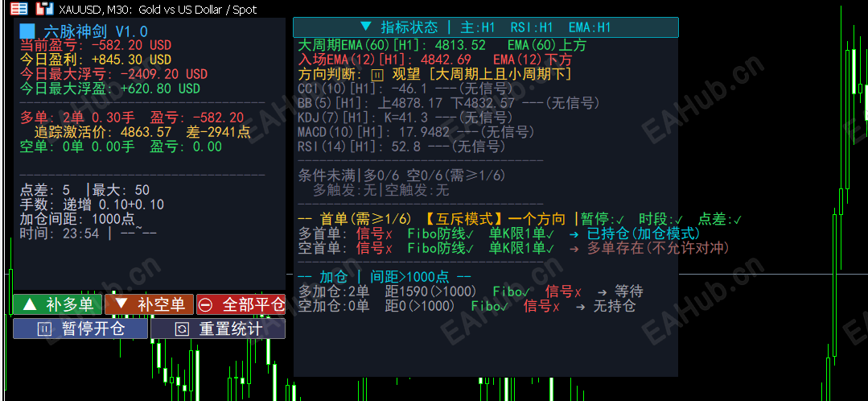Pause opening orders with 暂停开仓
Image resolution: width=868 pixels, height=401 pixels.
pyautogui.click(x=80, y=329)
